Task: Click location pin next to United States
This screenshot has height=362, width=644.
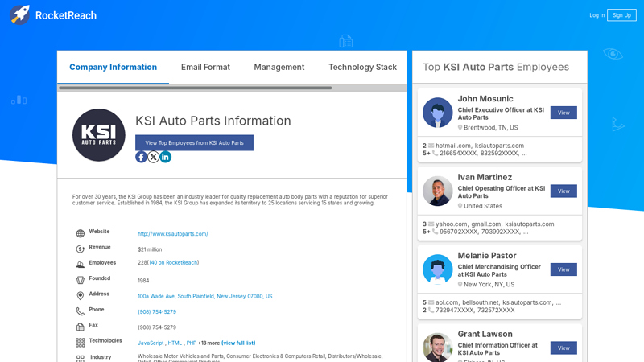Action: pyautogui.click(x=460, y=206)
